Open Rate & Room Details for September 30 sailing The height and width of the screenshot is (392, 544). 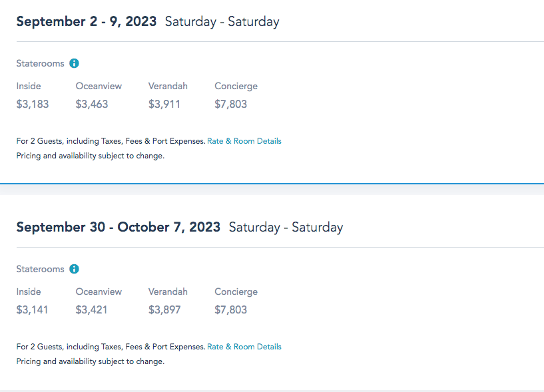pyautogui.click(x=244, y=347)
